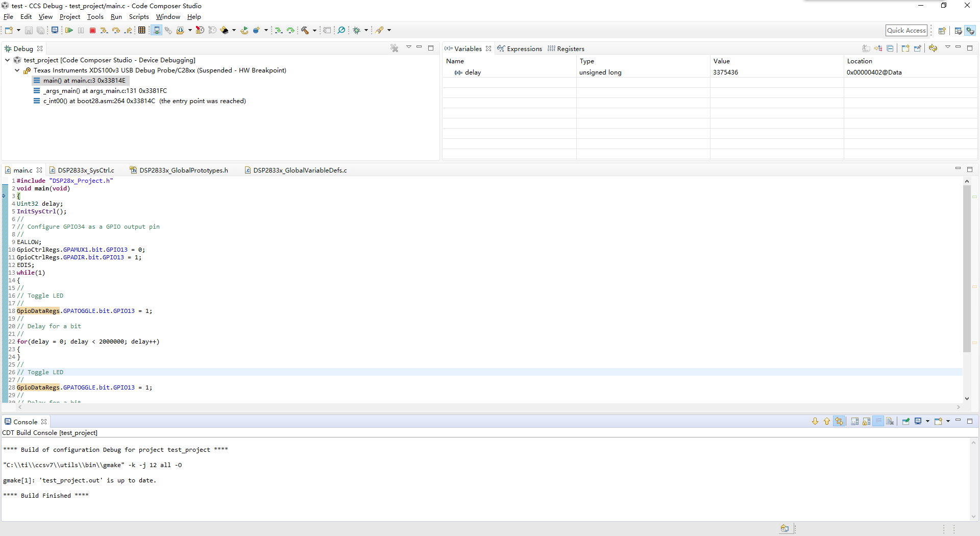Toggle the horizontal arrows button in Console
Screen dimensions: 980x536
pos(839,422)
